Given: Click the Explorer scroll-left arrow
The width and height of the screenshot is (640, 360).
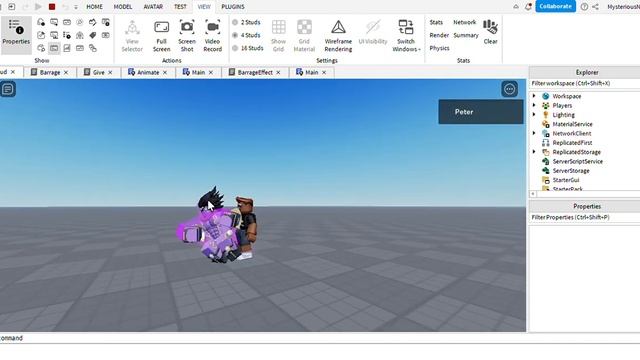Looking at the screenshot, I should click(533, 194).
